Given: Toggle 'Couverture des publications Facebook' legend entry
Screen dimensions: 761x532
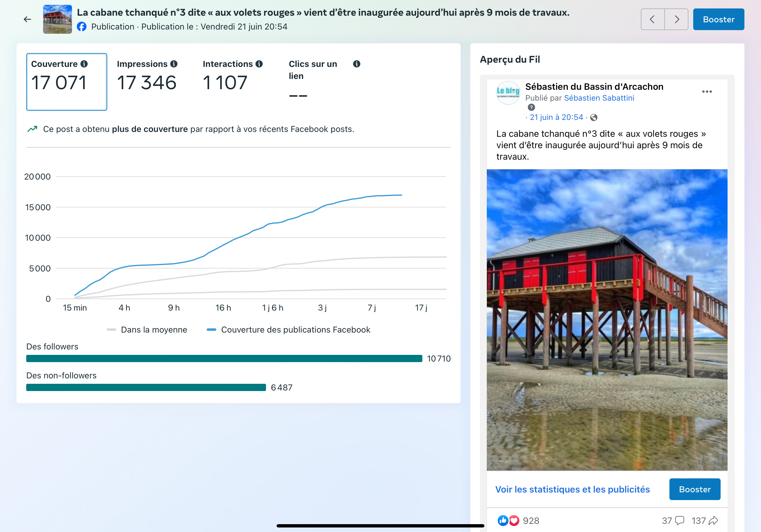Looking at the screenshot, I should click(x=288, y=330).
